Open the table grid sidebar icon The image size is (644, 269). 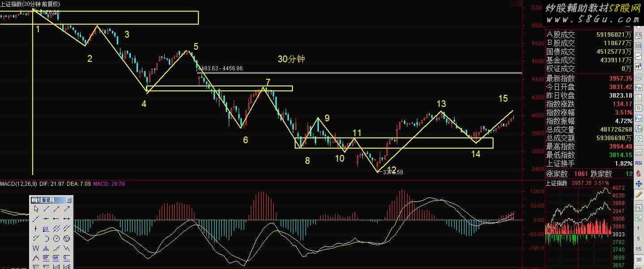coord(638,46)
